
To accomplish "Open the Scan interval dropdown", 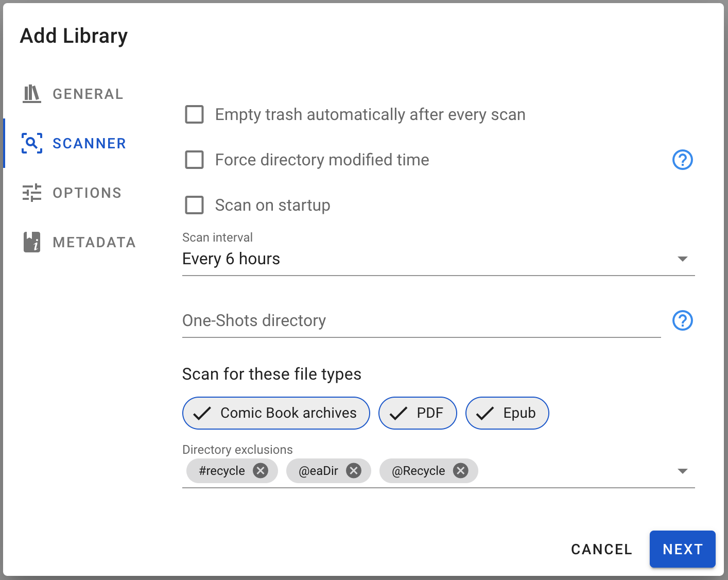I will click(x=683, y=259).
